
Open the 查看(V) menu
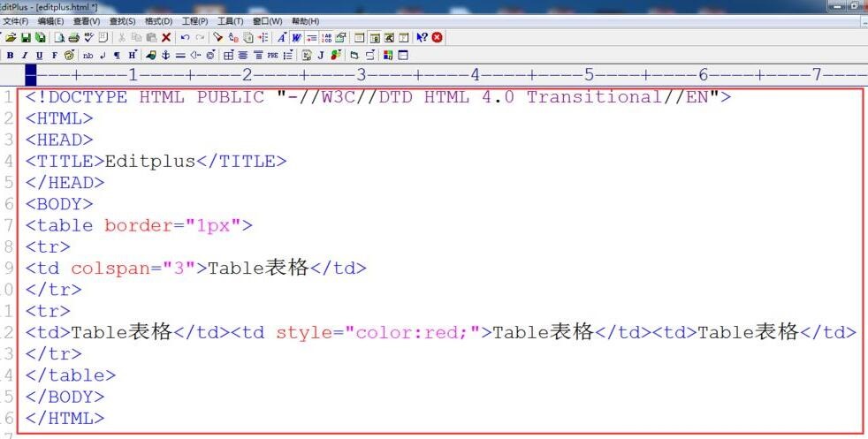[x=87, y=21]
